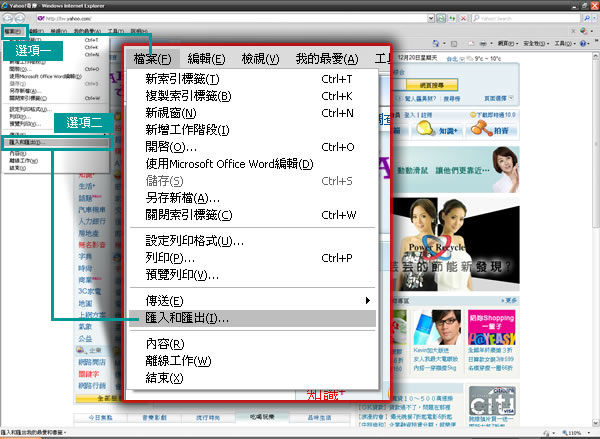Screen dimensions: 600x439
Task: Select 複製索引標籤(B) in the enlarged menu
Action: 253,96
